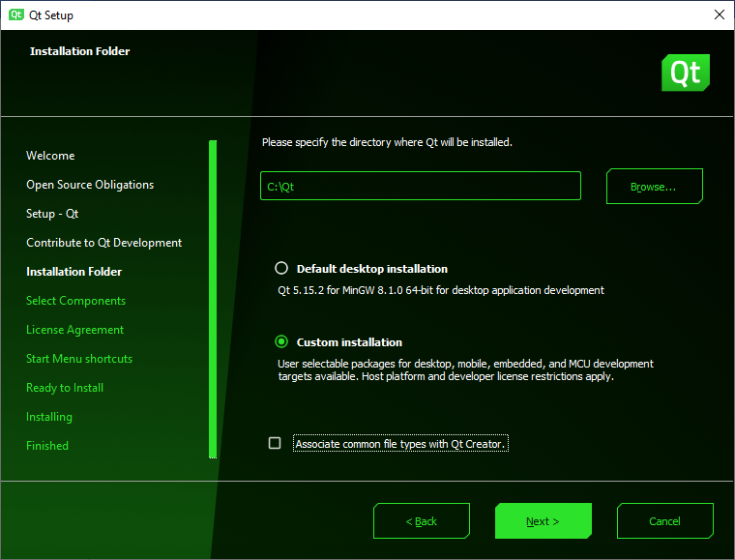The height and width of the screenshot is (560, 735).
Task: Click the Start Menu shortcuts step
Action: (x=79, y=359)
